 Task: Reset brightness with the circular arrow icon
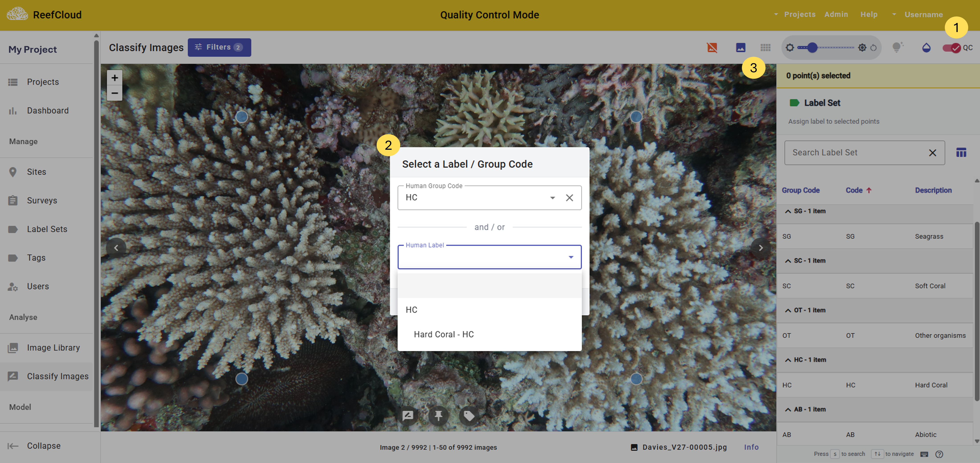[874, 48]
